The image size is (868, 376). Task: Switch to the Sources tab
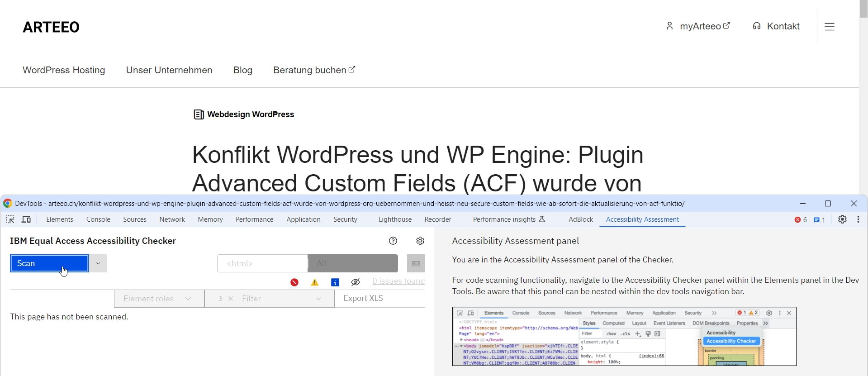point(135,219)
